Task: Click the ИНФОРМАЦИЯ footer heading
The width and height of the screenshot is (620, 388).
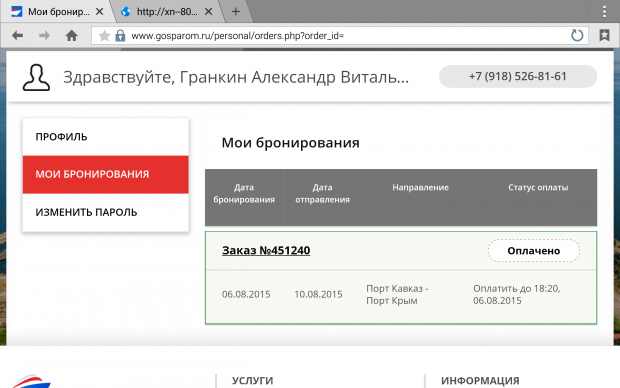Action: 480,380
